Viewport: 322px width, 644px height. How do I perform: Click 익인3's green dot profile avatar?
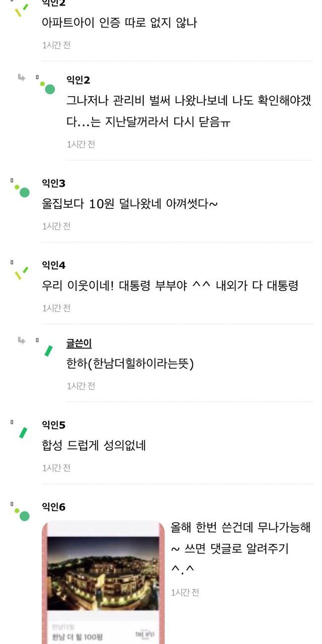coord(22,190)
